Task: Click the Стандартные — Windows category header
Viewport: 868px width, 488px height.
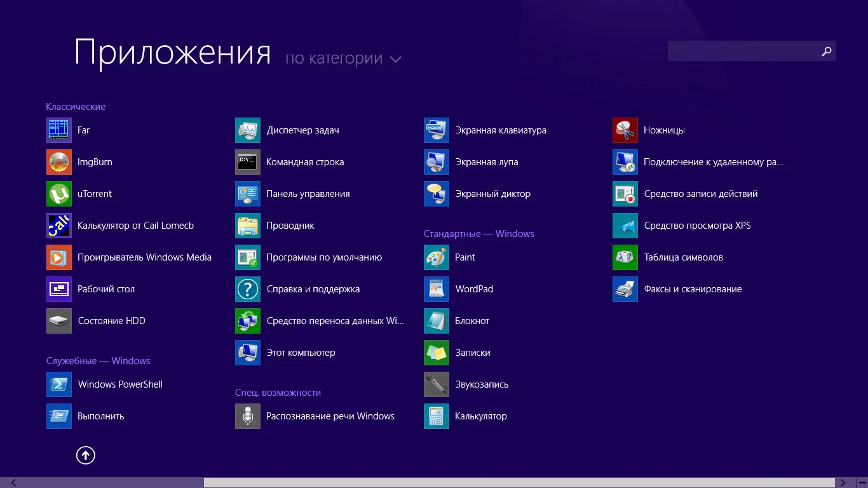Action: click(479, 234)
